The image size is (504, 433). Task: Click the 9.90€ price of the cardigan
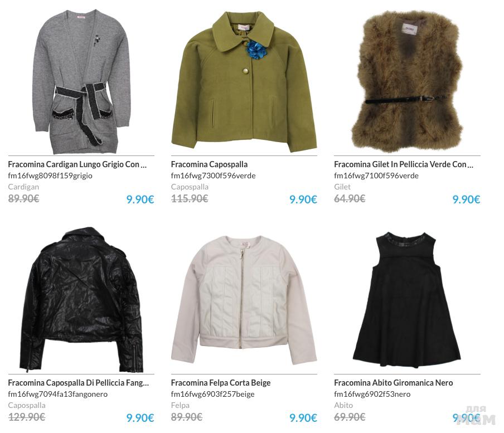pos(140,200)
